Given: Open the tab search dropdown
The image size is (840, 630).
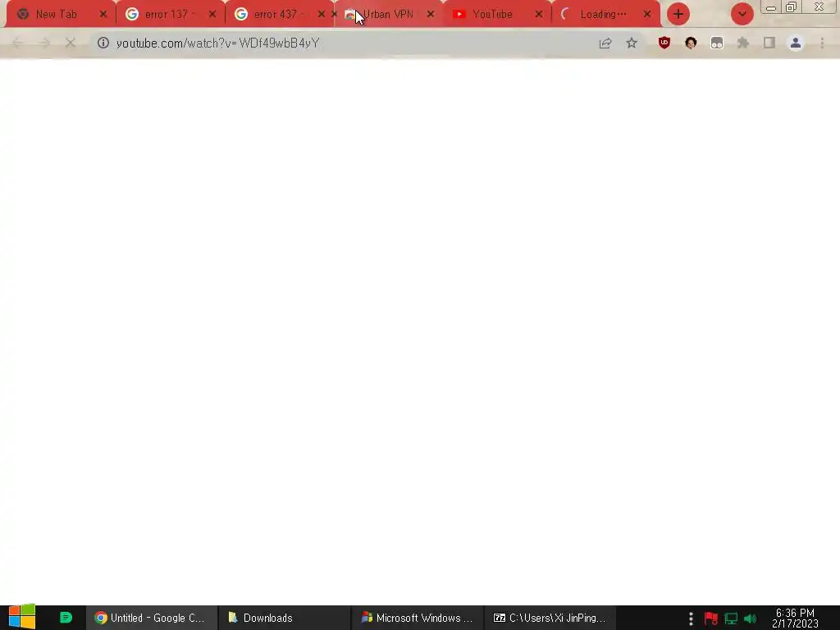Looking at the screenshot, I should coord(742,15).
